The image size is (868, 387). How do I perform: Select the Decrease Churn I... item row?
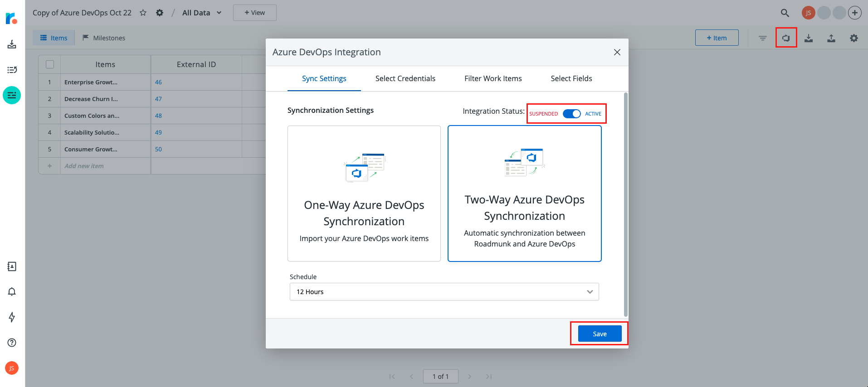pos(91,99)
